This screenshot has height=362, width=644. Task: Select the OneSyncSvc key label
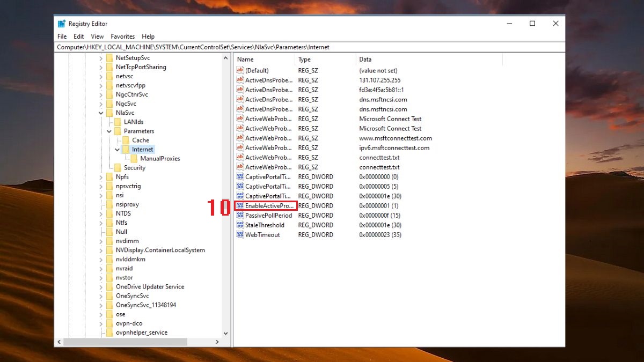[132, 295]
